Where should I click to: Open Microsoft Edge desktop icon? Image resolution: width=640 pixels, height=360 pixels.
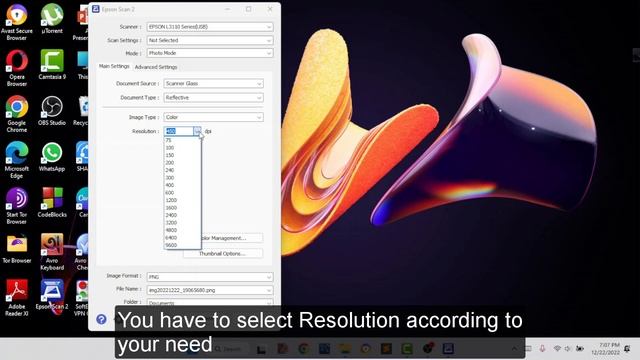(17, 160)
